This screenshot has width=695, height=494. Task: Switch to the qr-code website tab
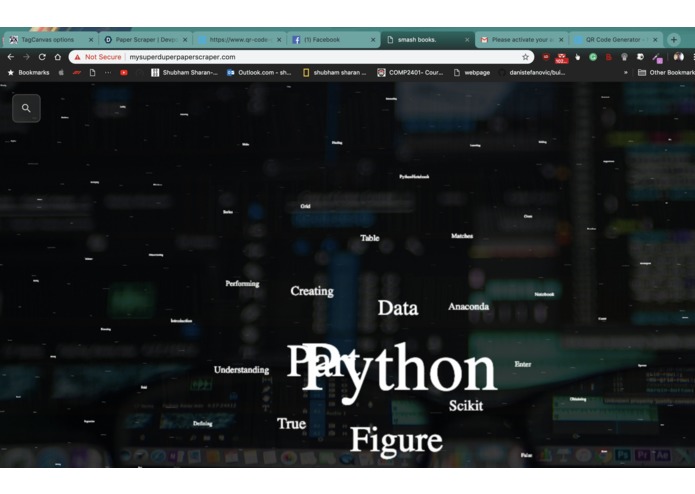click(239, 39)
